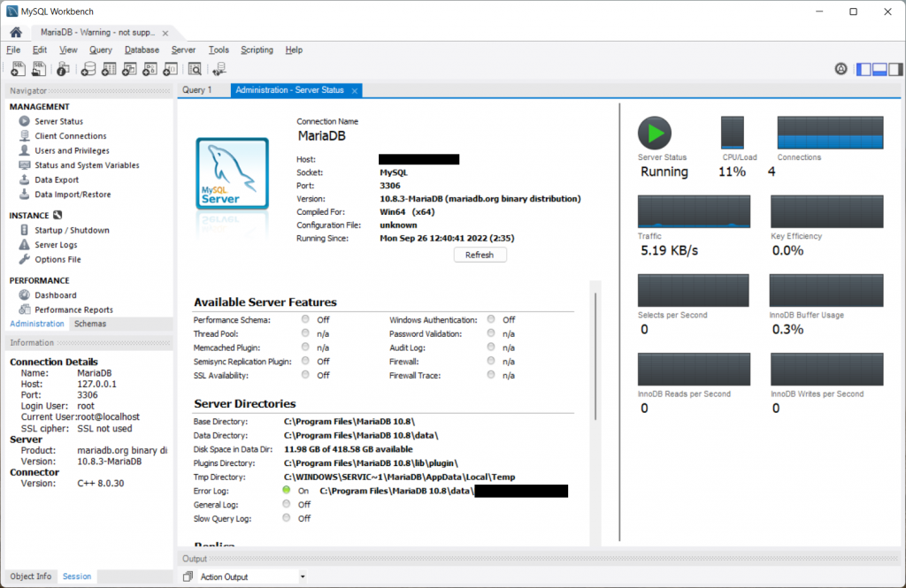The image size is (906, 588).
Task: Click the SSL Availability radio indicator
Action: click(x=305, y=375)
